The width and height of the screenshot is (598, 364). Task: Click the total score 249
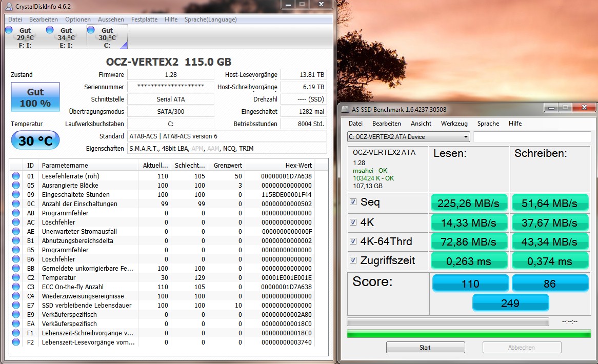[510, 303]
